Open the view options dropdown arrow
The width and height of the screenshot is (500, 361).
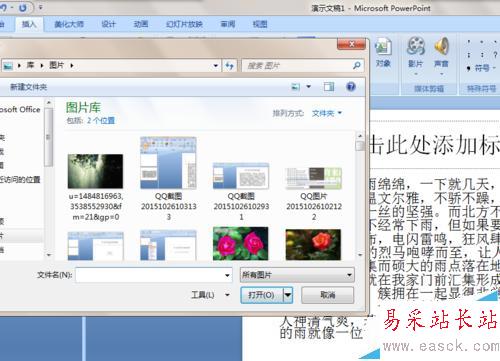pos(309,87)
